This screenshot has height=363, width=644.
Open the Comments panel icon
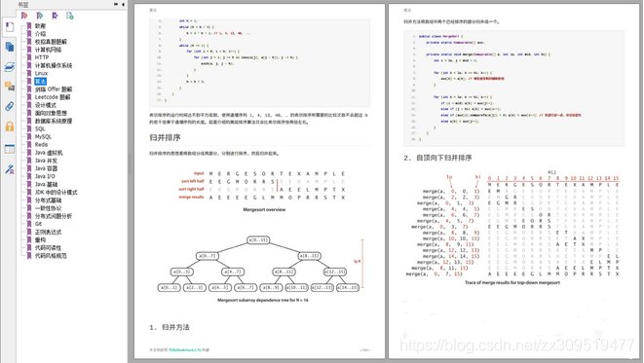(x=10, y=87)
